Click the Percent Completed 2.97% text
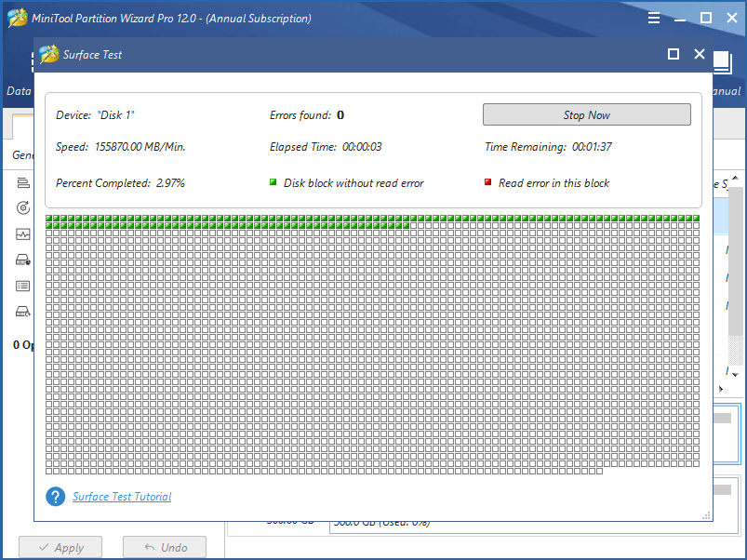Image resolution: width=747 pixels, height=560 pixels. point(121,183)
